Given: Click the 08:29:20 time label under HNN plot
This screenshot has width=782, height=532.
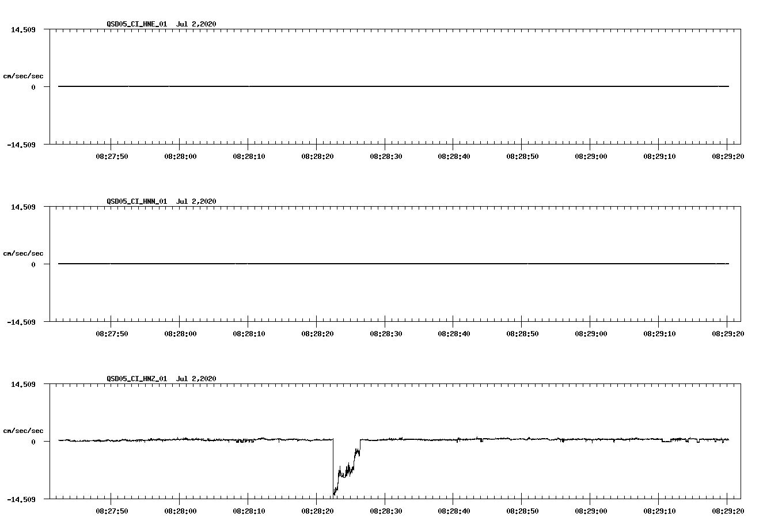Looking at the screenshot, I should point(728,334).
